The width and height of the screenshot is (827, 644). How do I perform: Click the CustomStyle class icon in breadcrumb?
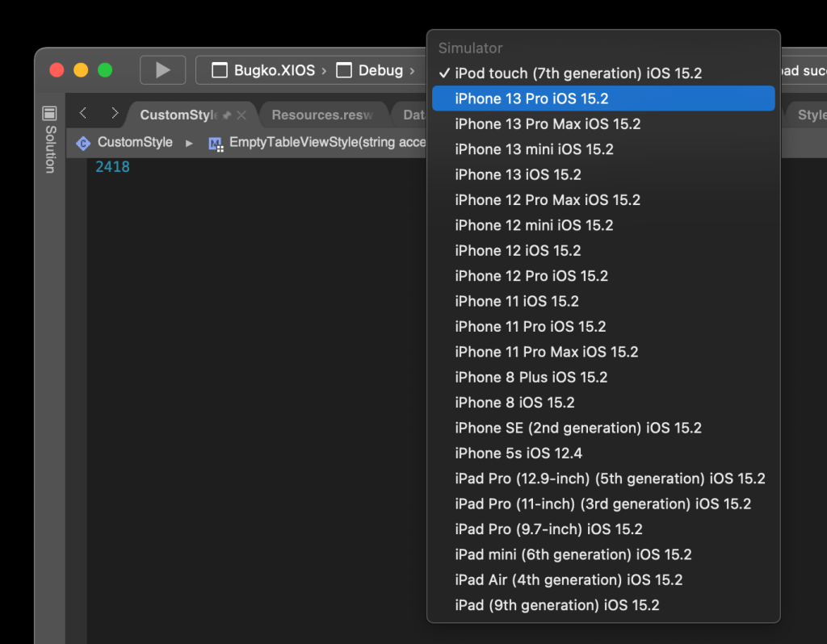[82, 143]
